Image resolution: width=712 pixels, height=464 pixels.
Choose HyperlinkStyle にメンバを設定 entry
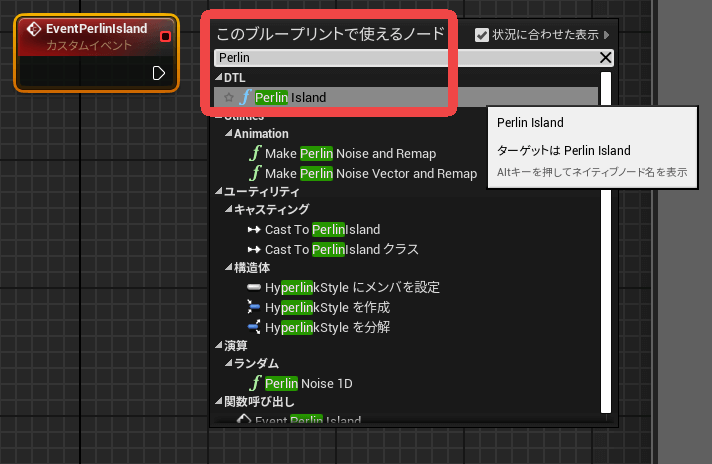tap(352, 288)
